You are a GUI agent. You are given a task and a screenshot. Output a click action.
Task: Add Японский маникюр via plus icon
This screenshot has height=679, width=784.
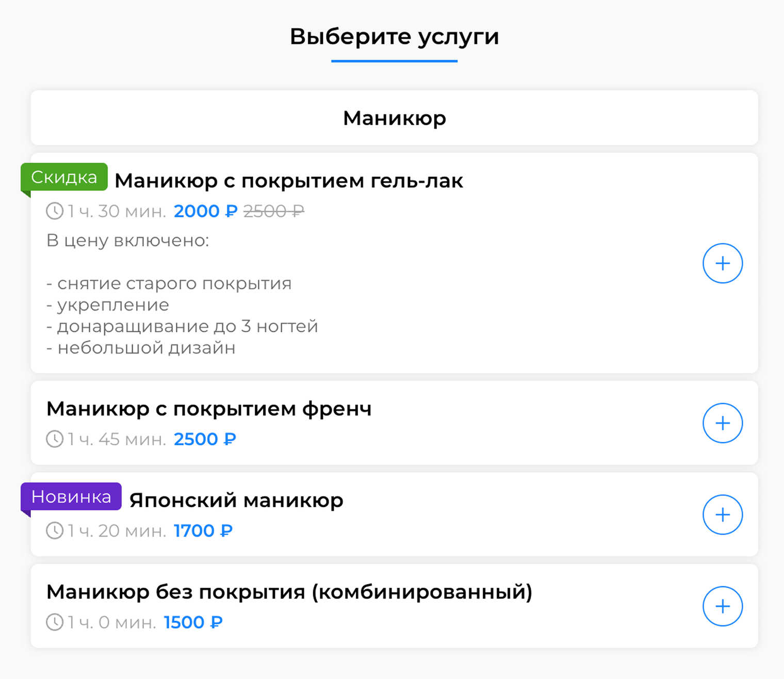pyautogui.click(x=723, y=514)
